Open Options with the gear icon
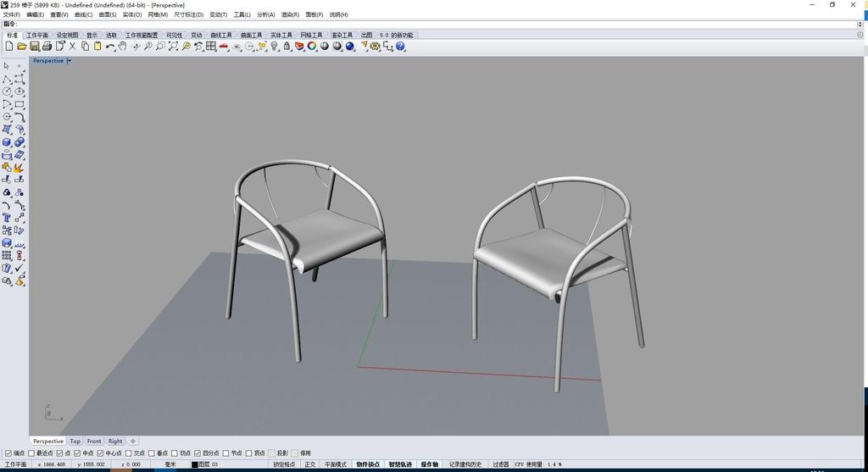The image size is (868, 472). (x=376, y=47)
